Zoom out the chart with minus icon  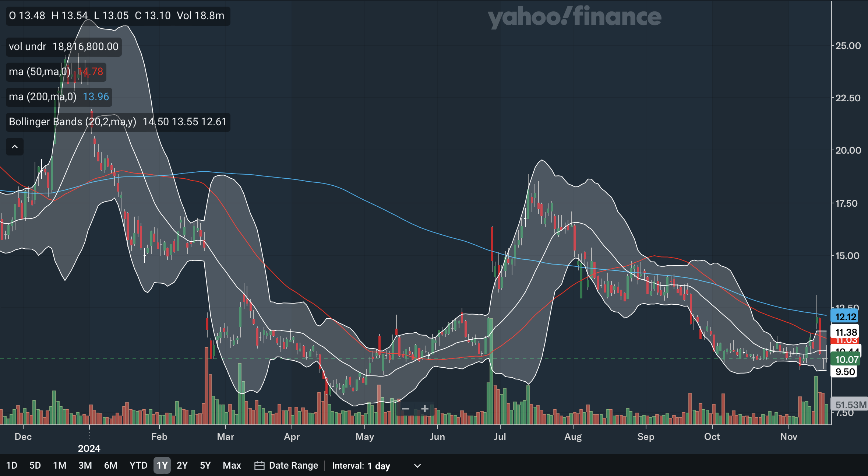tap(405, 409)
